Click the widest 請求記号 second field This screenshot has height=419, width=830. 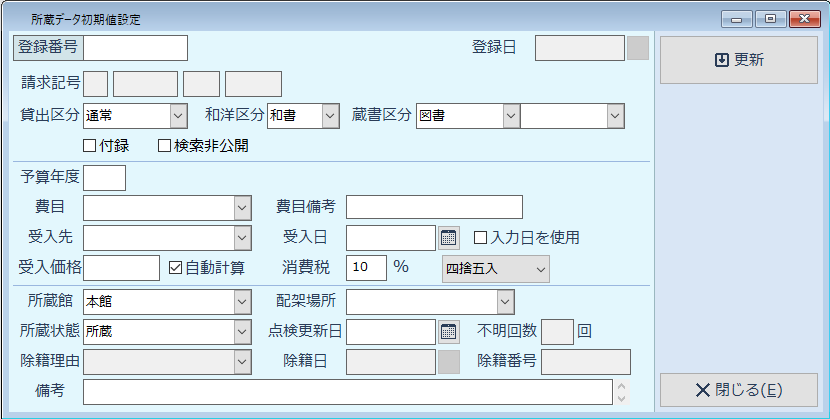pyautogui.click(x=146, y=85)
